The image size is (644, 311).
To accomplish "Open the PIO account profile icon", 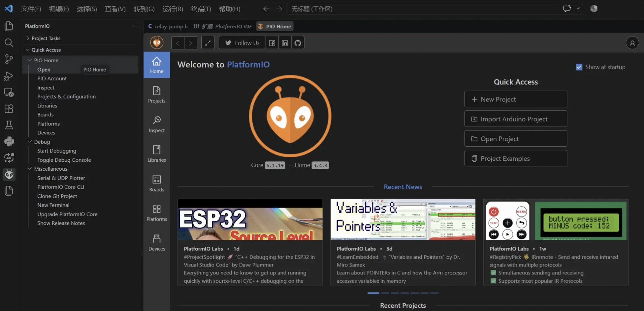I will coord(632,43).
